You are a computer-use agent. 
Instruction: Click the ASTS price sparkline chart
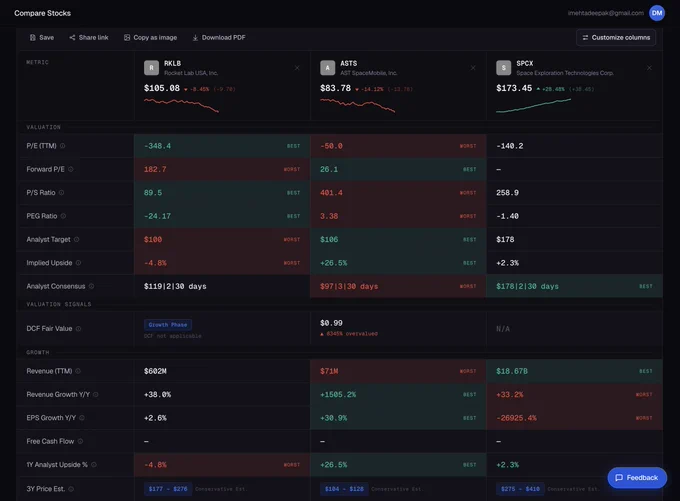357,105
